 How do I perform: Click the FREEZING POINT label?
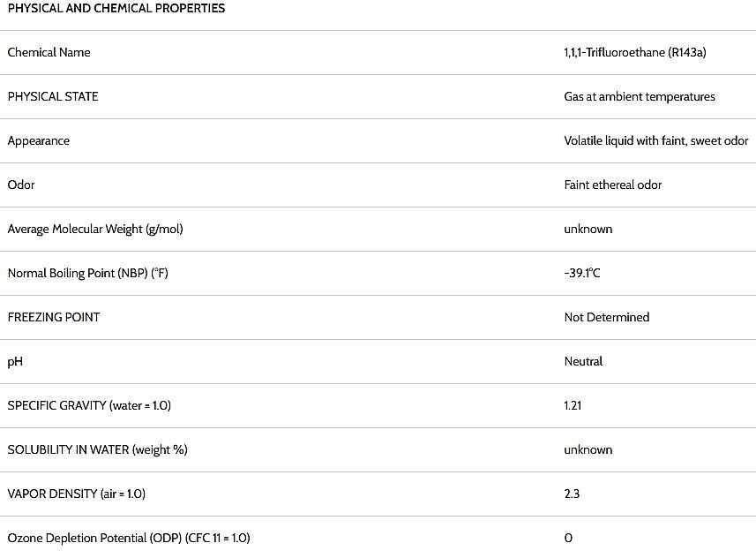[54, 317]
